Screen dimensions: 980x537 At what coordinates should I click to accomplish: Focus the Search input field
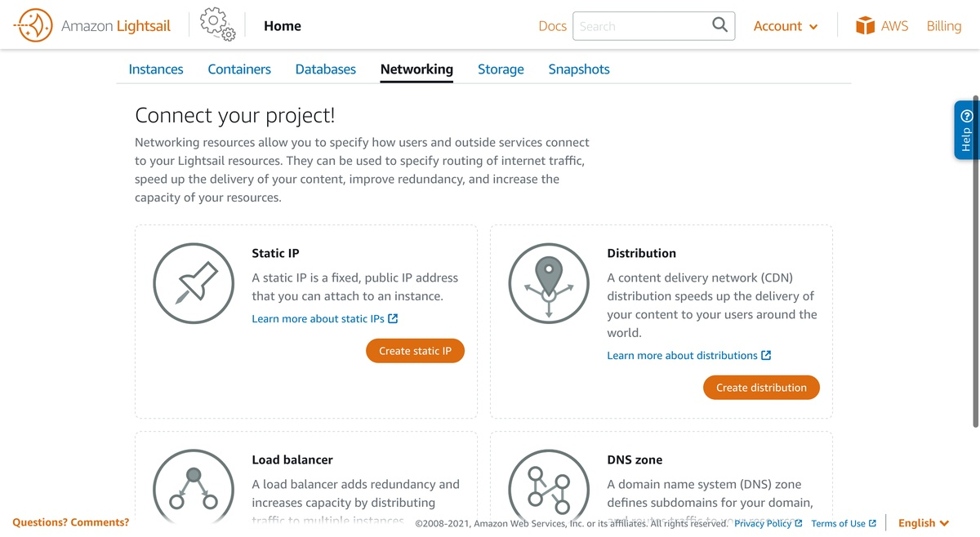641,26
